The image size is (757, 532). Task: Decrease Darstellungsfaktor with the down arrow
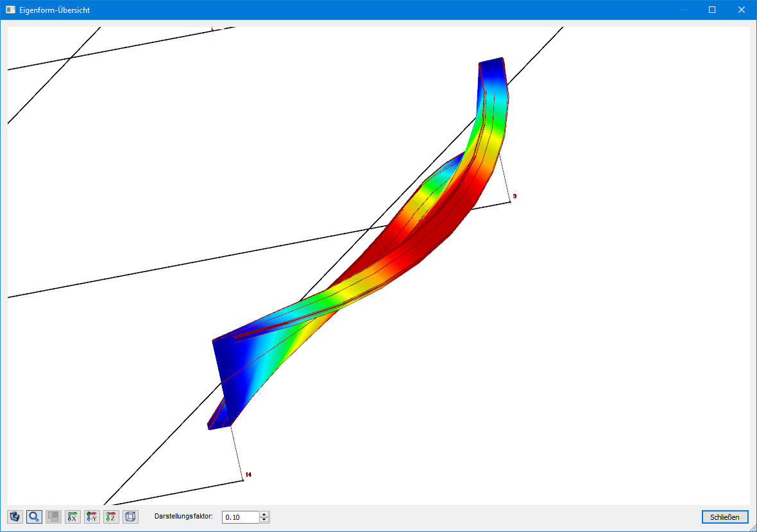(264, 520)
